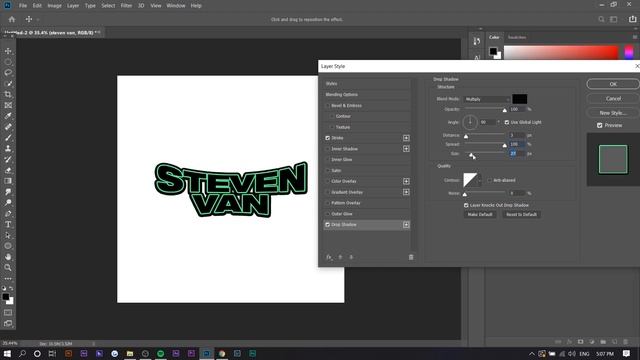Open the Layer menu

(x=73, y=6)
